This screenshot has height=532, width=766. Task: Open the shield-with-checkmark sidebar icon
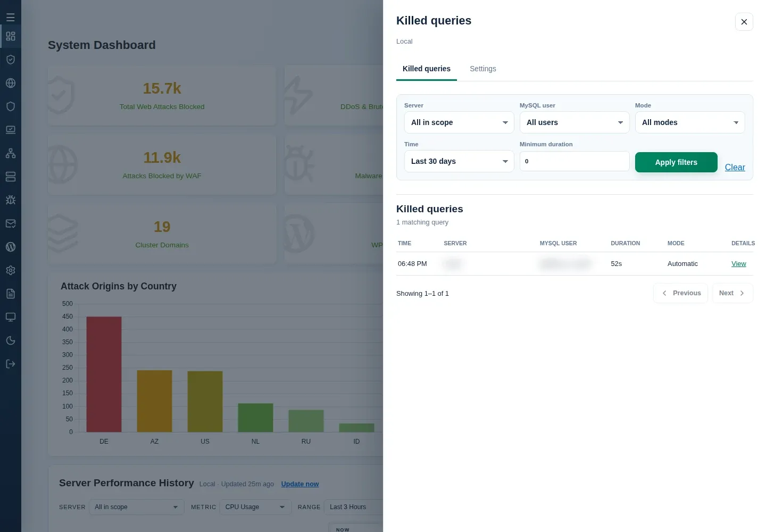click(x=11, y=60)
